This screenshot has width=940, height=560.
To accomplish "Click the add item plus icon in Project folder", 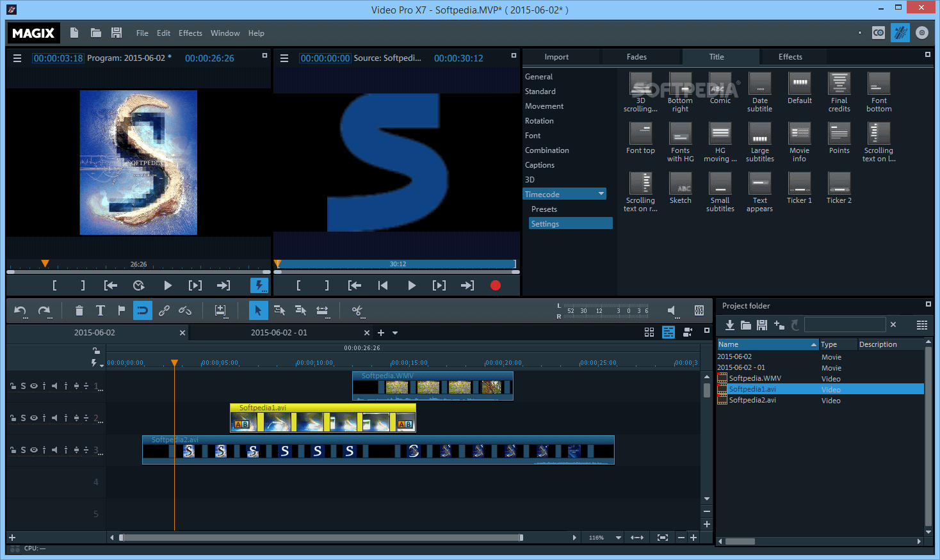I will 779,325.
